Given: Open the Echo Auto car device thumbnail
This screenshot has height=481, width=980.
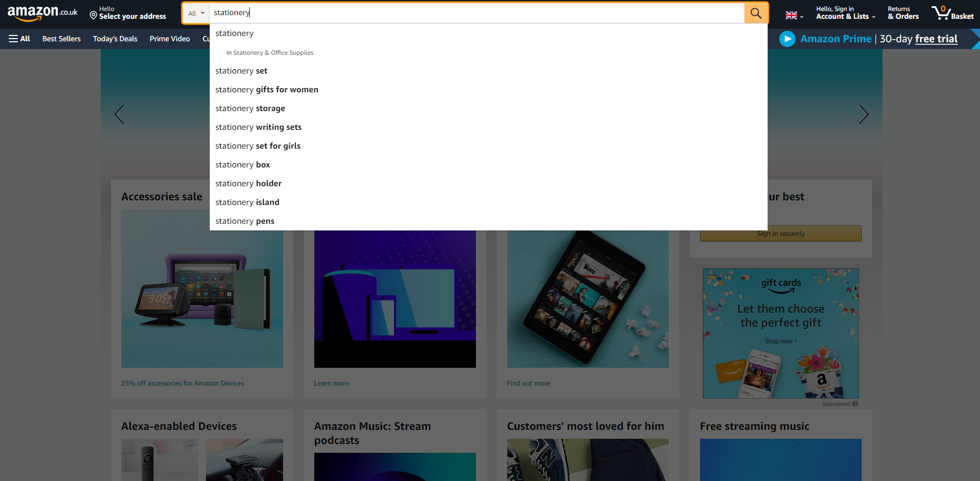Looking at the screenshot, I should click(244, 460).
